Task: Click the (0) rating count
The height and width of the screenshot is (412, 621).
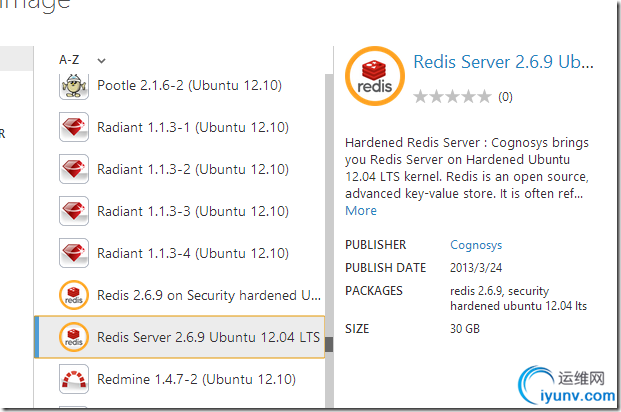Action: point(505,97)
